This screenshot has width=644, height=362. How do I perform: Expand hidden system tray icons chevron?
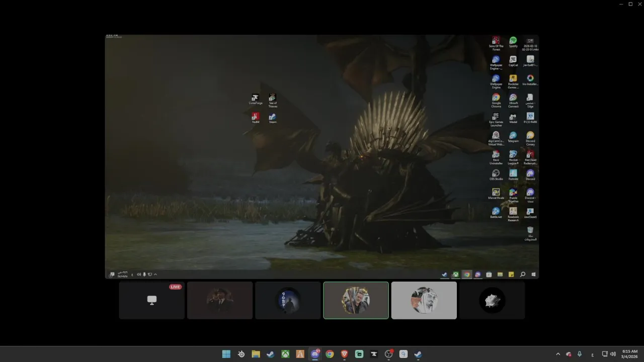(x=557, y=354)
